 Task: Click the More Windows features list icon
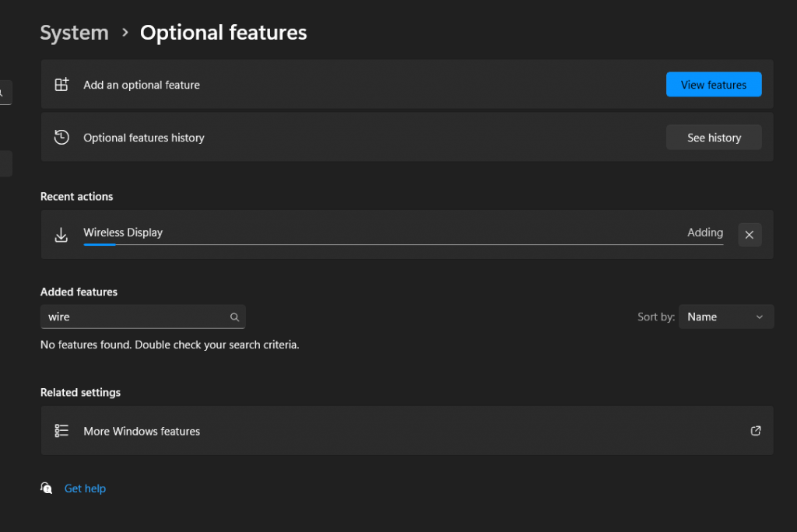tap(61, 431)
